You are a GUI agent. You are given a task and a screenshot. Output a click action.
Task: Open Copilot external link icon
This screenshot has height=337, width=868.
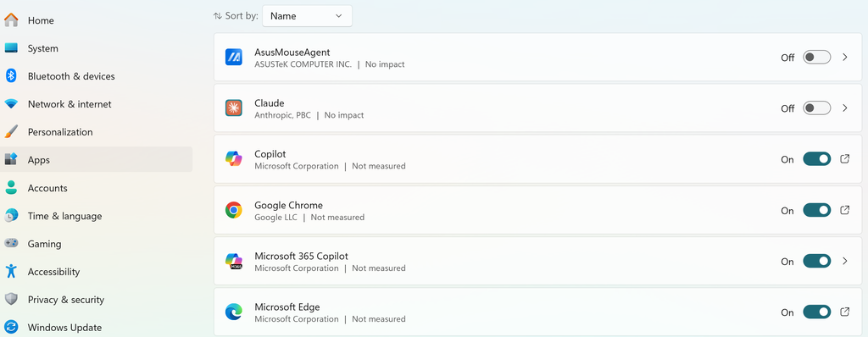(845, 159)
